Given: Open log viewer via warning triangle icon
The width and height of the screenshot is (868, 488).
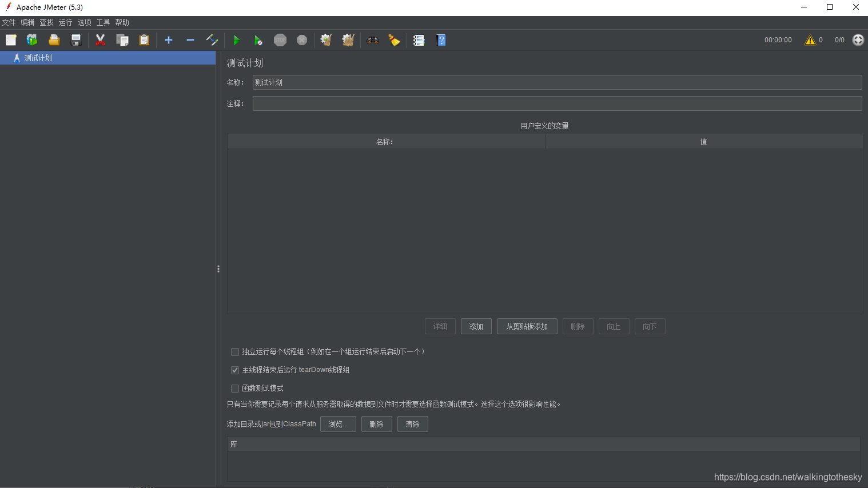Looking at the screenshot, I should pos(810,40).
